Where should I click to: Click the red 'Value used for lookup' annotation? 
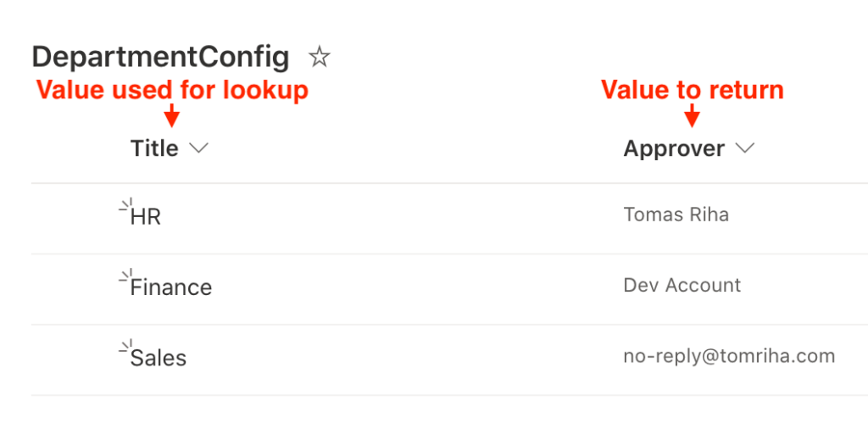[172, 90]
